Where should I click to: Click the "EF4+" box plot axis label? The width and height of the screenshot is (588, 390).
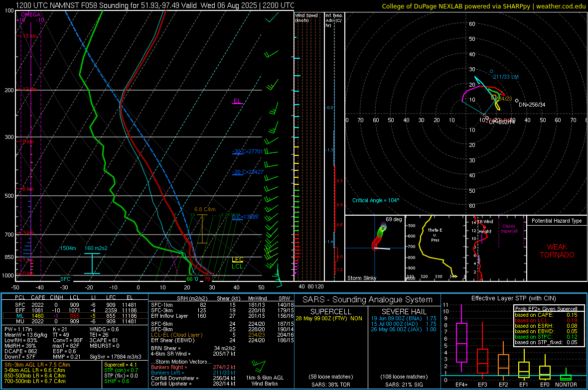(461, 385)
